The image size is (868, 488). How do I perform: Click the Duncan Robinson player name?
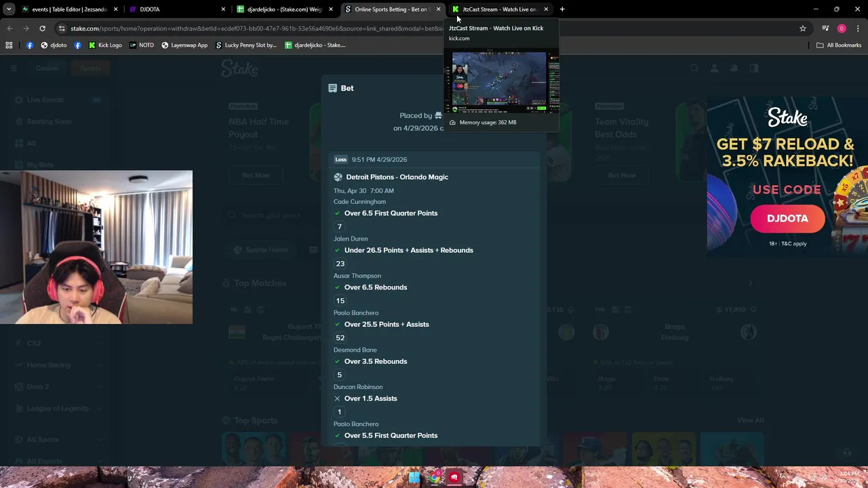click(x=358, y=387)
